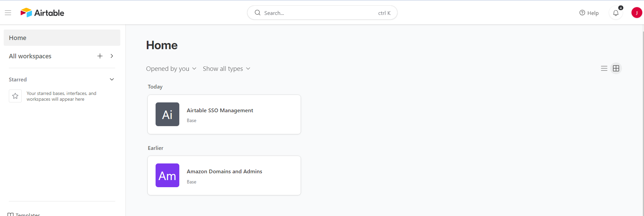The image size is (644, 216).
Task: Open the user account avatar
Action: click(x=636, y=13)
